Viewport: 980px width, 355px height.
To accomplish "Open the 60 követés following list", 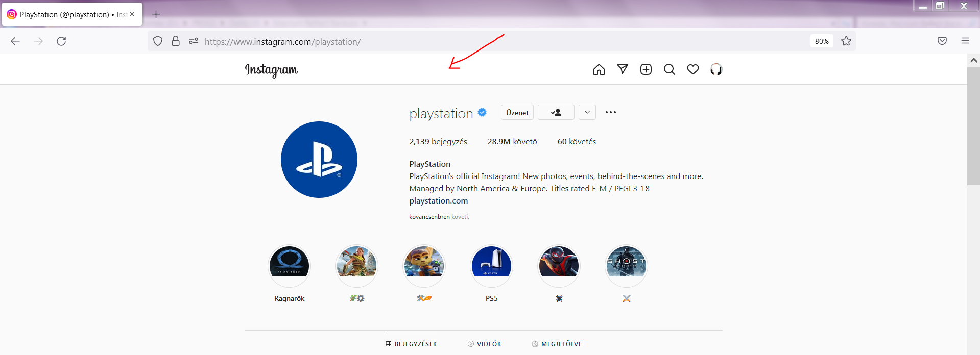I will [x=577, y=142].
